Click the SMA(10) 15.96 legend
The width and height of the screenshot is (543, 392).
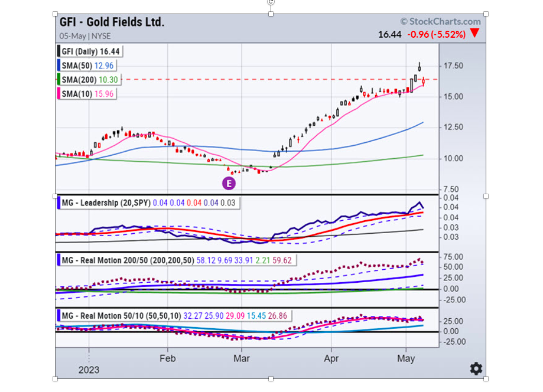tap(87, 94)
